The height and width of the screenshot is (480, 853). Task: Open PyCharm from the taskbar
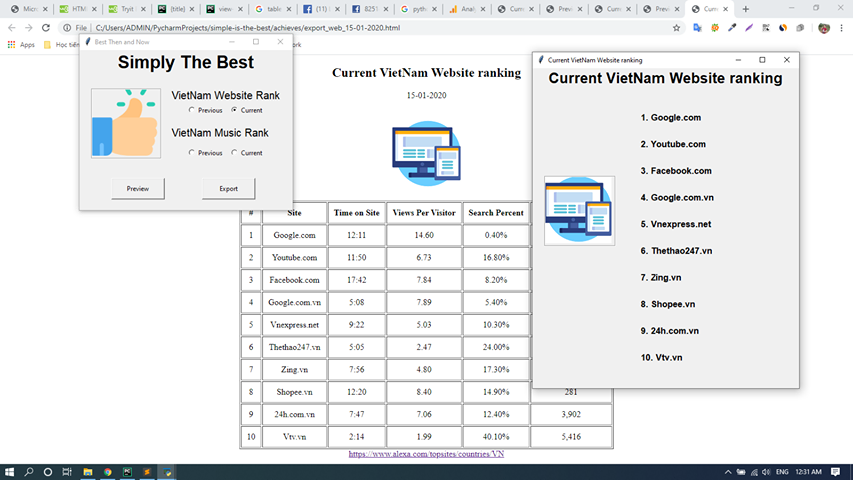[x=127, y=472]
